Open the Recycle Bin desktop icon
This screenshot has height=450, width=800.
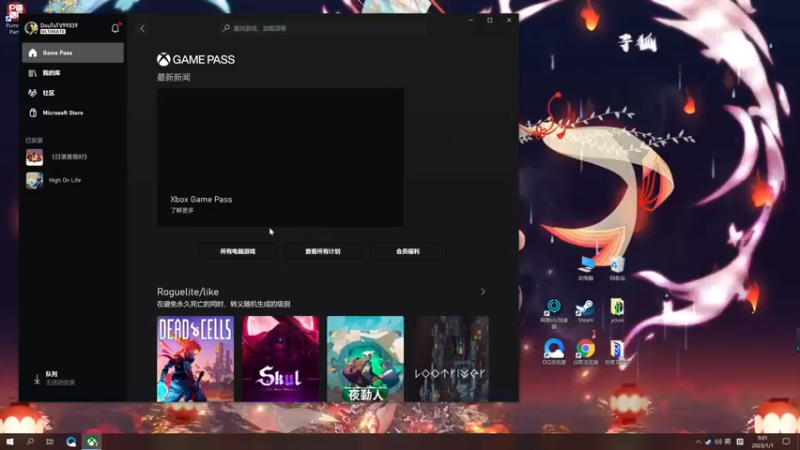coord(617,268)
